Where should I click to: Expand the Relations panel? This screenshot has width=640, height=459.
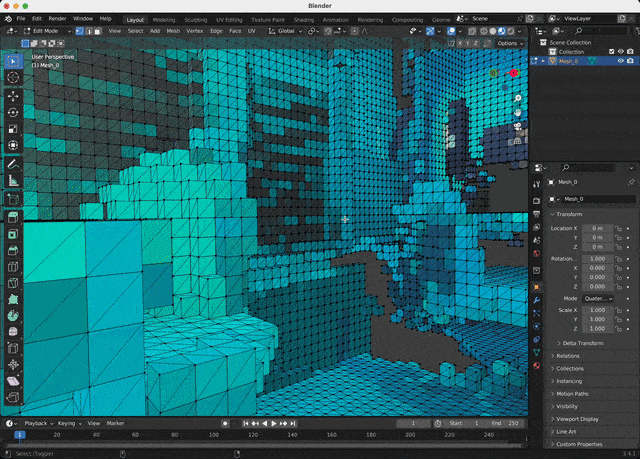point(565,356)
